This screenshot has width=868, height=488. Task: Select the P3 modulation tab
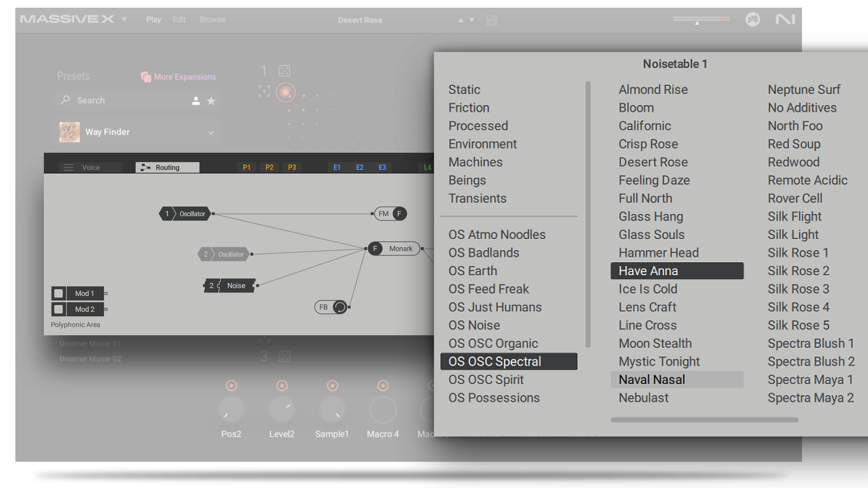point(292,167)
